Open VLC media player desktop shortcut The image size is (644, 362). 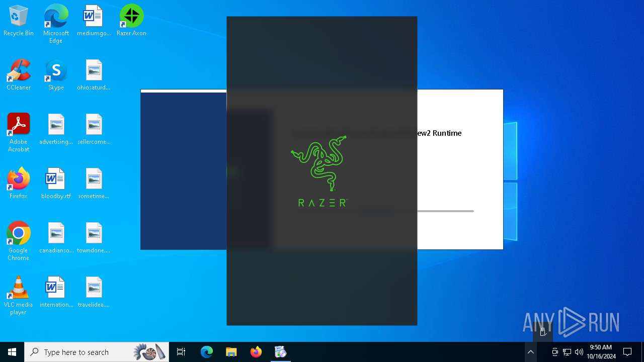[19, 296]
